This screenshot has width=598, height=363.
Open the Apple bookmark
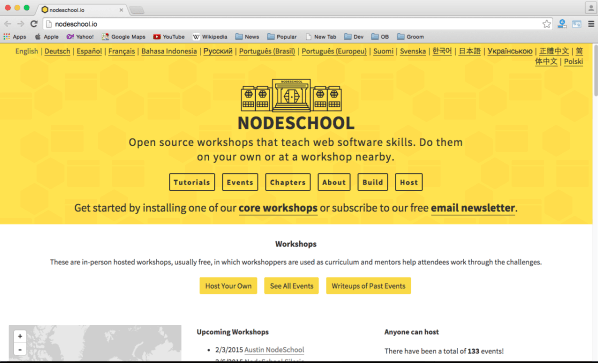(47, 37)
